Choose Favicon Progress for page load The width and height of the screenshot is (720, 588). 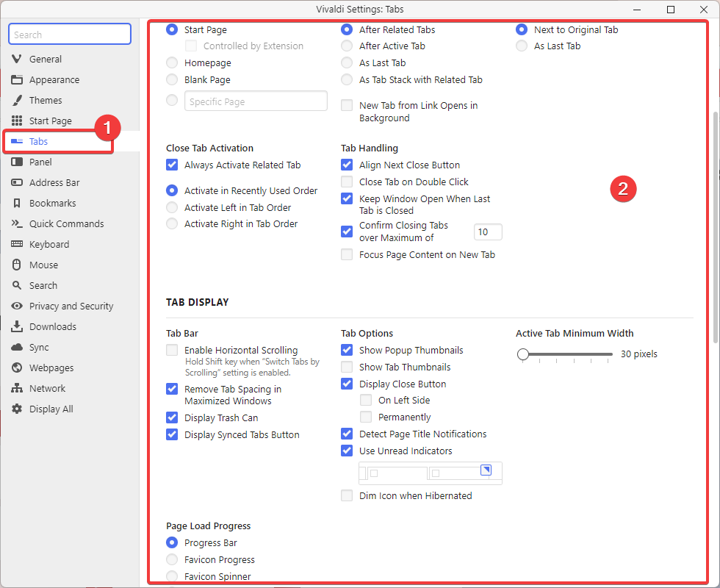172,559
